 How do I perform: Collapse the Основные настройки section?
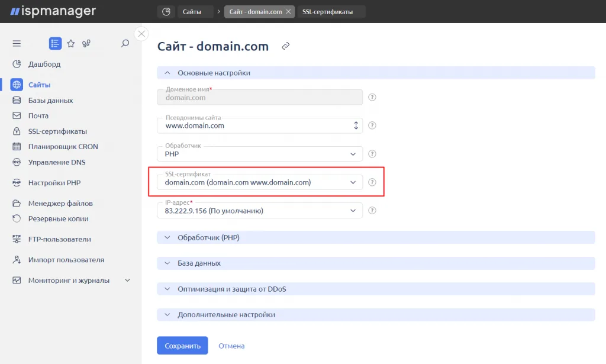tap(376, 73)
